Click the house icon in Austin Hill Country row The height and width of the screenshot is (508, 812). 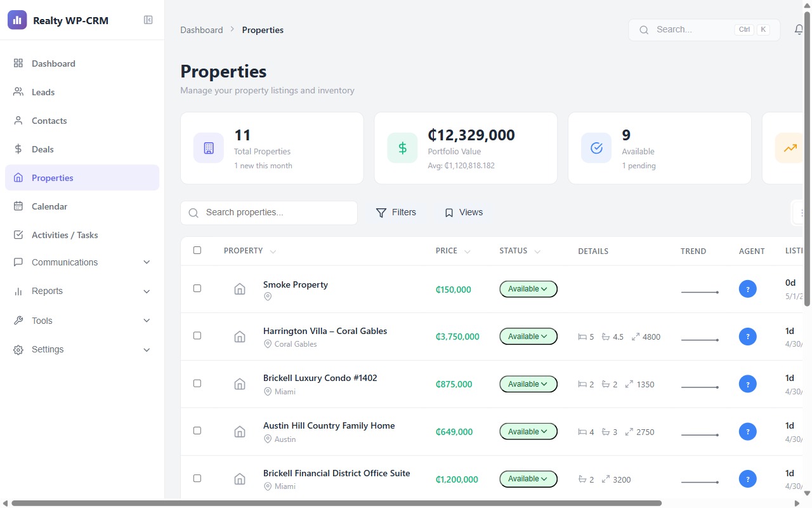coord(240,432)
